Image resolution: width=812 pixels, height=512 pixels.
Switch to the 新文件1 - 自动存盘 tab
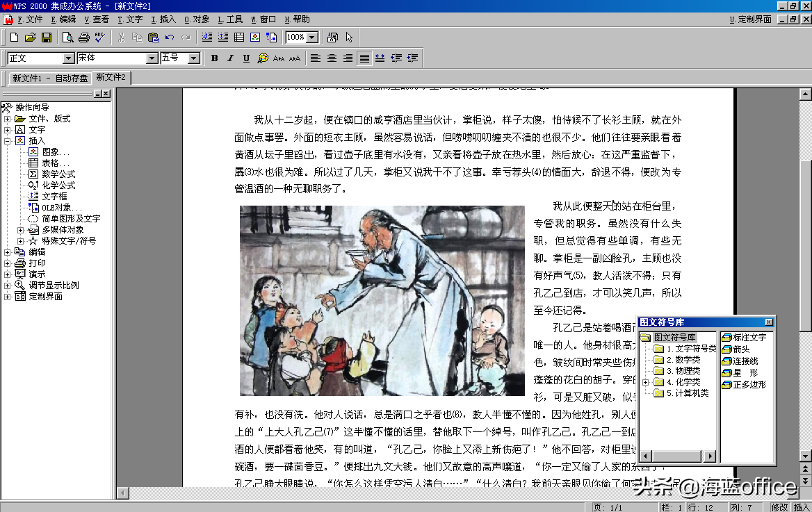(x=50, y=79)
